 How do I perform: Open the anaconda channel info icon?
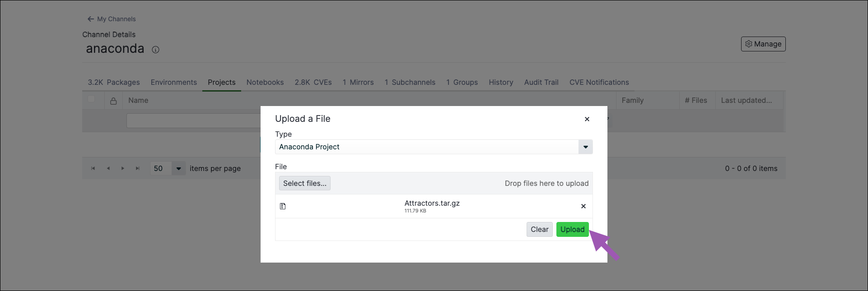pyautogui.click(x=155, y=50)
